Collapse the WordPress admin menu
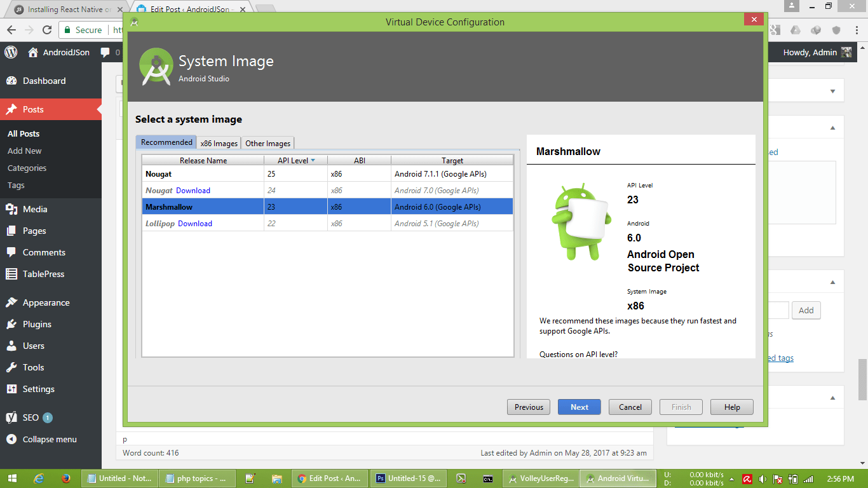 point(50,439)
